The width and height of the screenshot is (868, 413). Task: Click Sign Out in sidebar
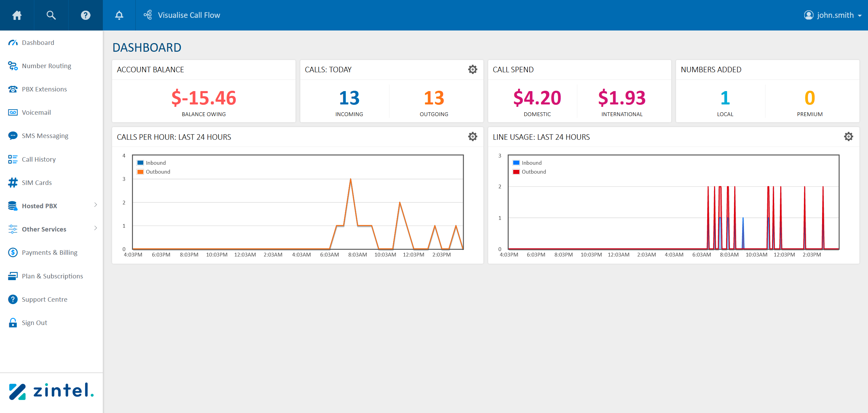(34, 323)
